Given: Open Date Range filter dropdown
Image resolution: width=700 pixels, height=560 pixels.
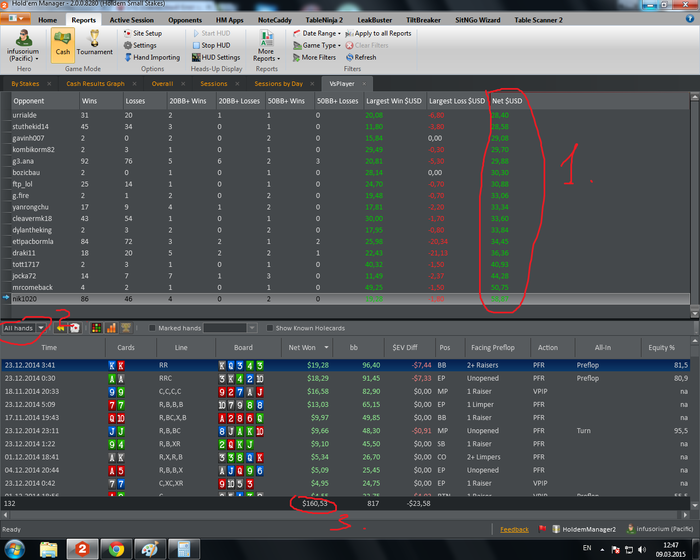Looking at the screenshot, I should pyautogui.click(x=317, y=33).
